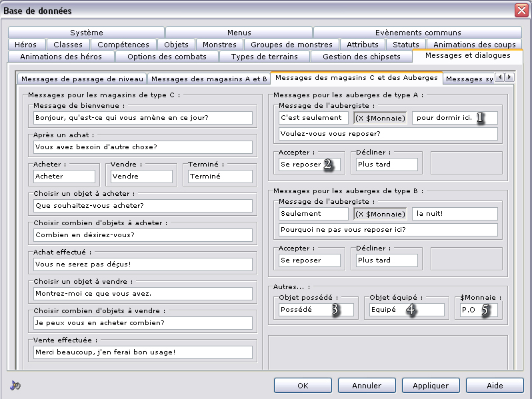Screen dimensions: 532x399
Task: Apply changes with Appliquer button
Action: [x=430, y=386]
